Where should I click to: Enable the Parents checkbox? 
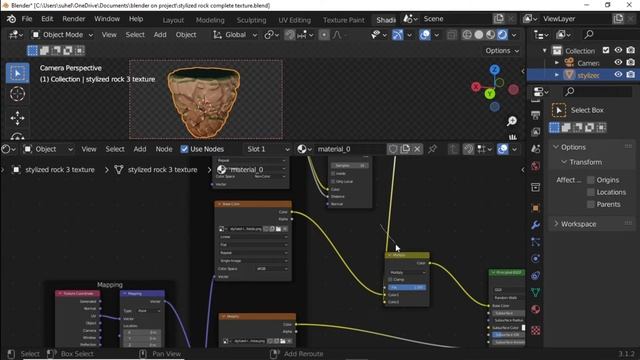[x=590, y=204]
